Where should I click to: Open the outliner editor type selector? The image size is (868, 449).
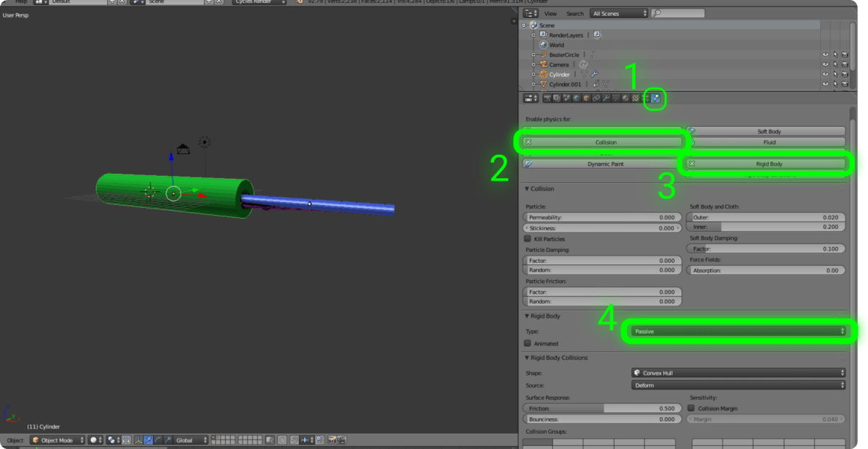point(531,13)
